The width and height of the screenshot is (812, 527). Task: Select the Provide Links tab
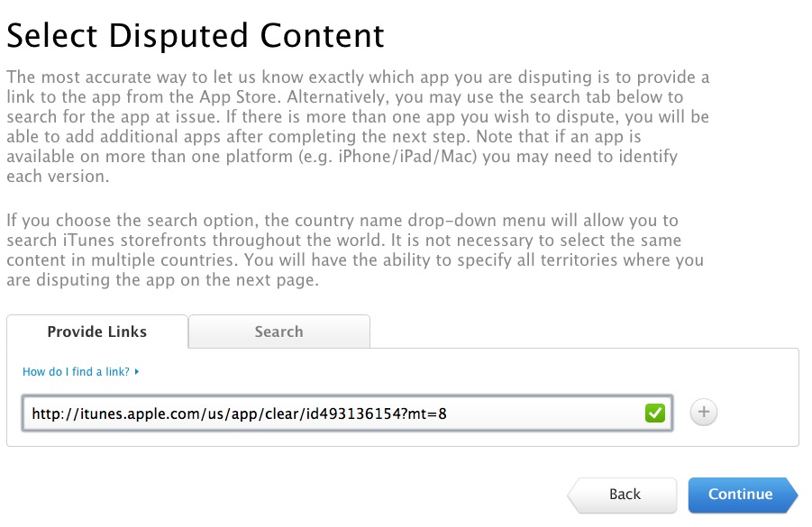pyautogui.click(x=97, y=332)
